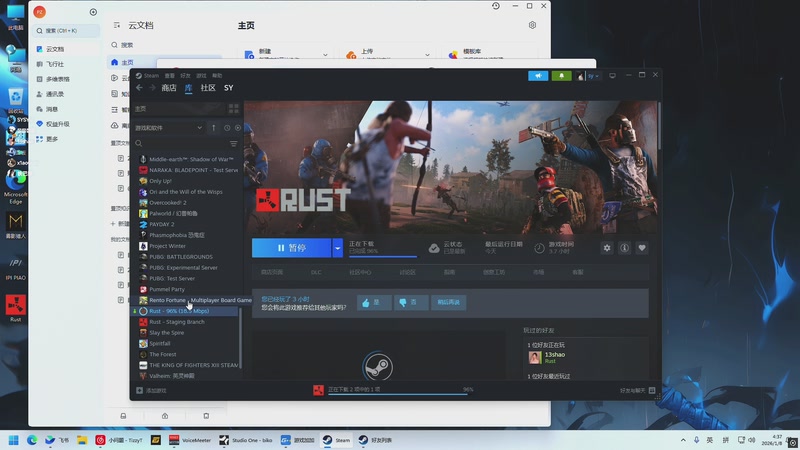The image size is (800, 450).
Task: Expand the 上传 upload dropdown chevron
Action: click(x=427, y=55)
